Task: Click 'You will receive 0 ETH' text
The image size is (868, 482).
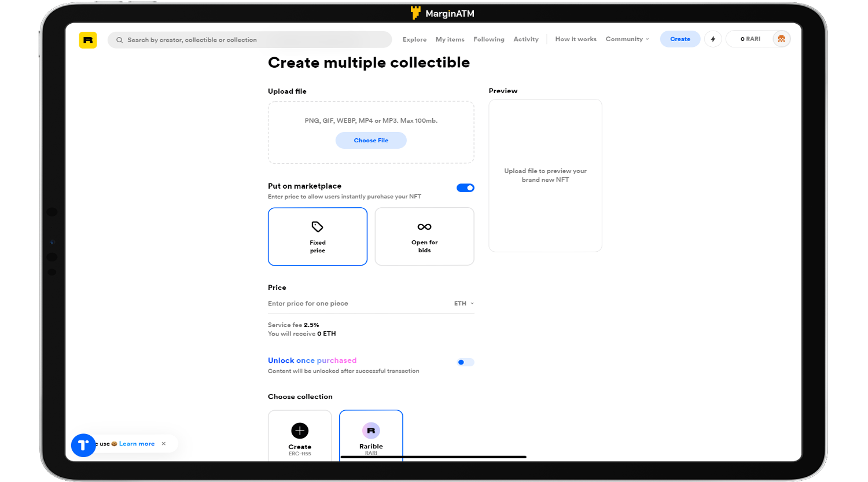Action: click(301, 334)
